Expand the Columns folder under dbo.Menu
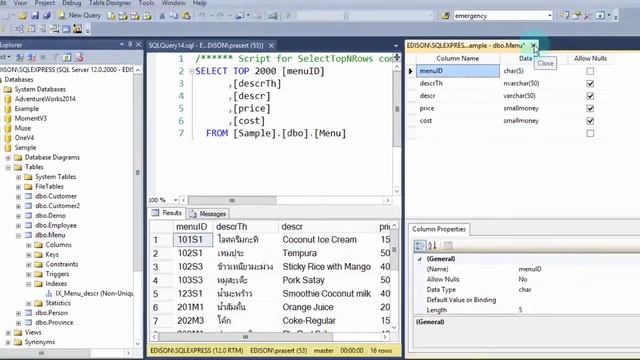Viewport: 640px width, 360px height. tap(29, 245)
